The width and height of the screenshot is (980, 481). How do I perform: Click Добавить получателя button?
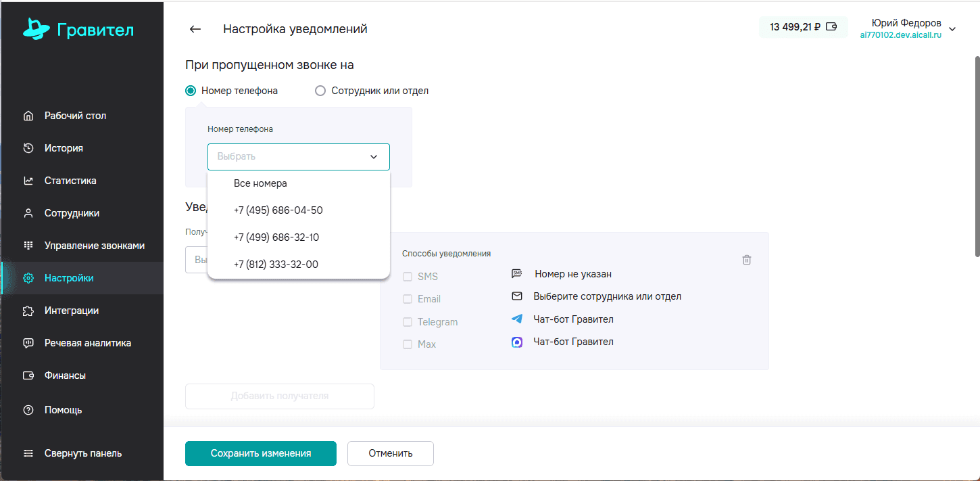point(280,396)
